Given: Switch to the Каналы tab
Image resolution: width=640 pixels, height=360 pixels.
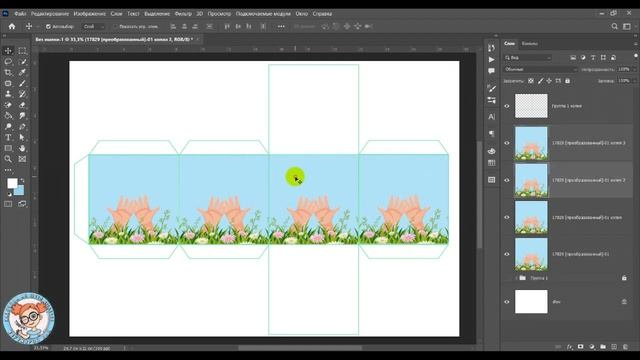Looking at the screenshot, I should click(530, 43).
